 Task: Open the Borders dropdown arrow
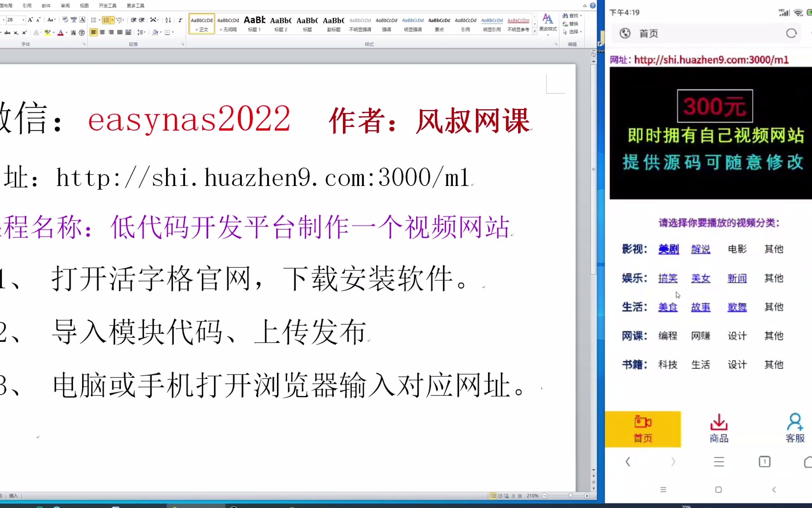pyautogui.click(x=173, y=32)
